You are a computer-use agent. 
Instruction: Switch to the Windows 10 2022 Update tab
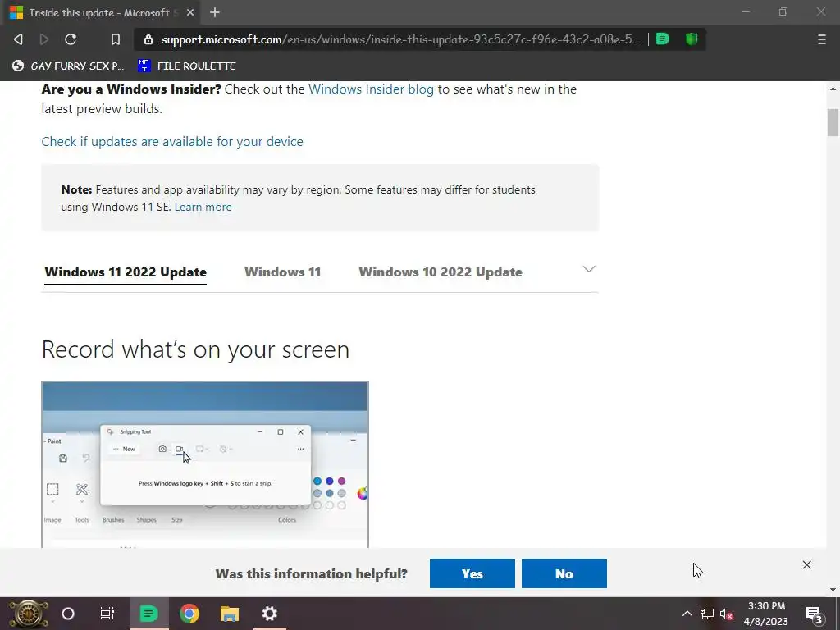coord(441,272)
